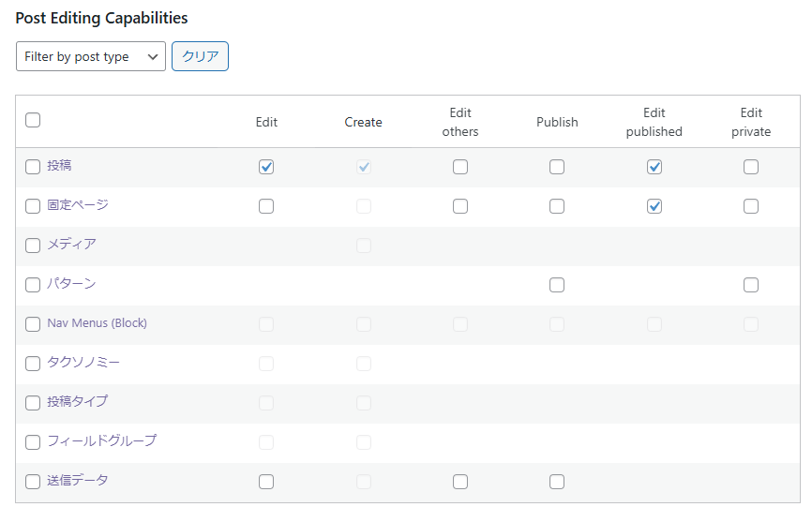Enable Edit private for 固定ページ
Viewport: 812px width, 522px height.
(x=751, y=206)
